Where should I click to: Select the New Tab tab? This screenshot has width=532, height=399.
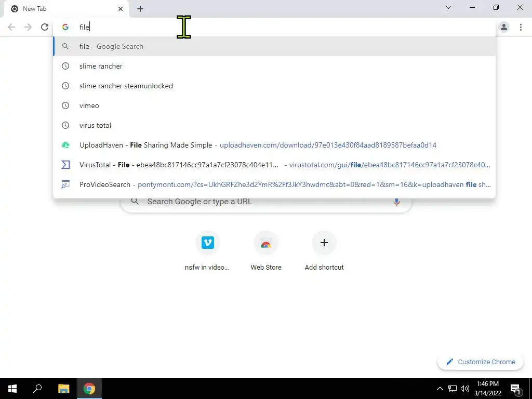tap(66, 9)
